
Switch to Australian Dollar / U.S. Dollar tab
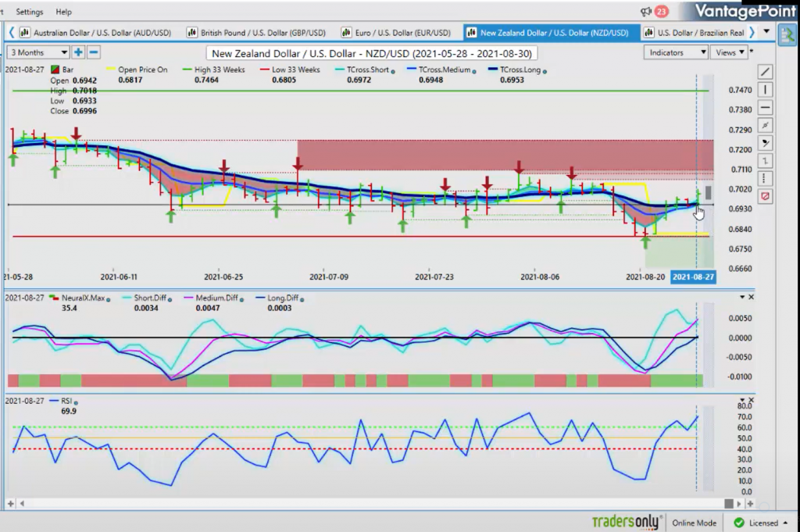tap(95, 33)
